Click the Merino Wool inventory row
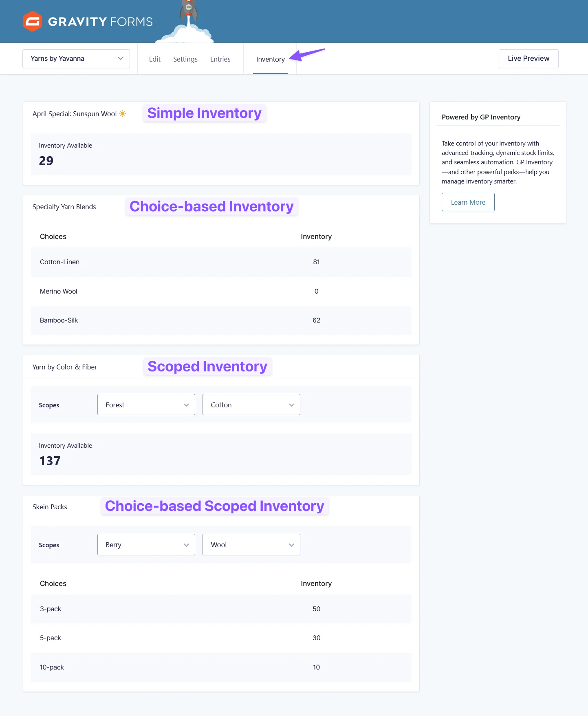Image resolution: width=588 pixels, height=716 pixels. click(221, 291)
